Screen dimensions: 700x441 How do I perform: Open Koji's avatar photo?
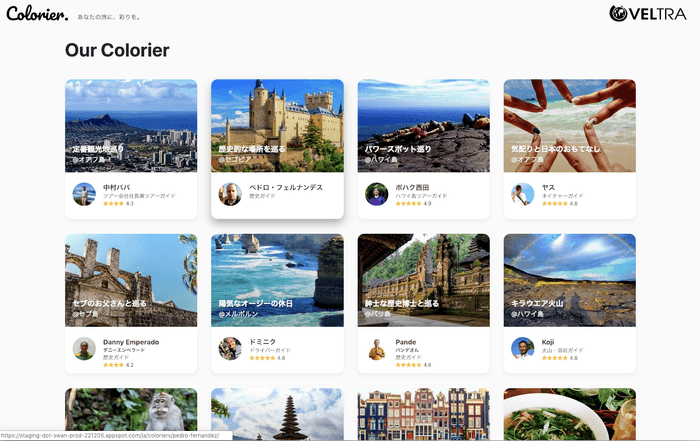(x=523, y=348)
